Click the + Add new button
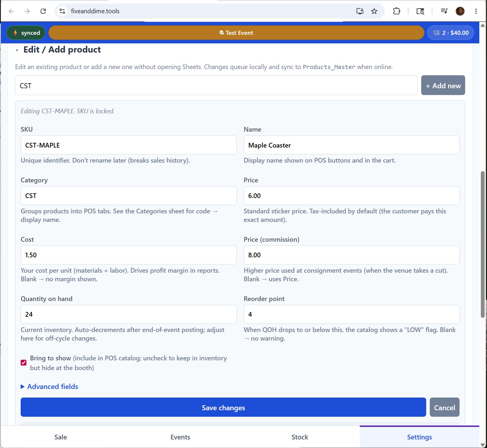 (443, 85)
